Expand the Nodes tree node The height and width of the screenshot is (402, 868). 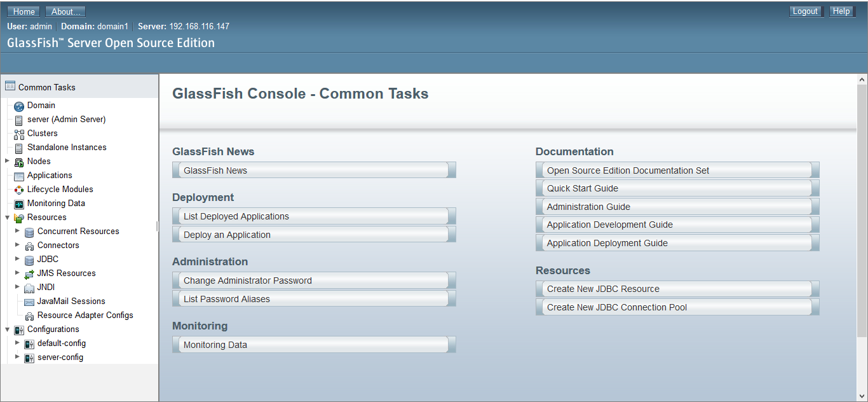pyautogui.click(x=7, y=161)
